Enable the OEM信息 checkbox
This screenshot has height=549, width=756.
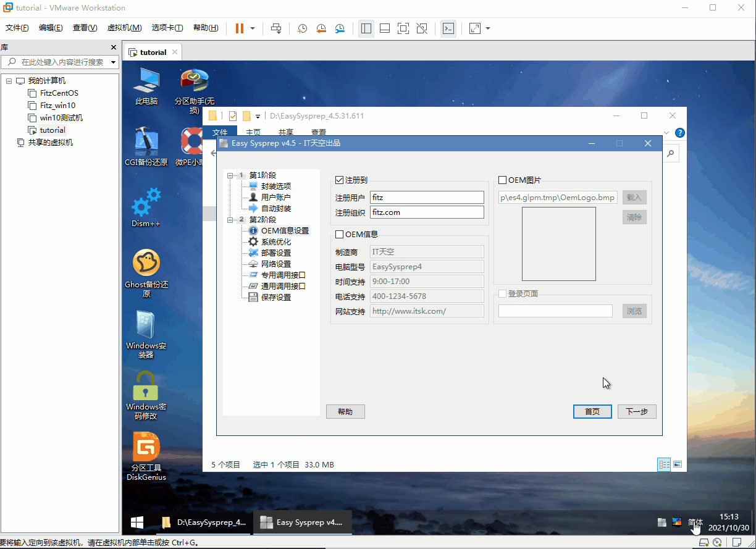click(339, 235)
